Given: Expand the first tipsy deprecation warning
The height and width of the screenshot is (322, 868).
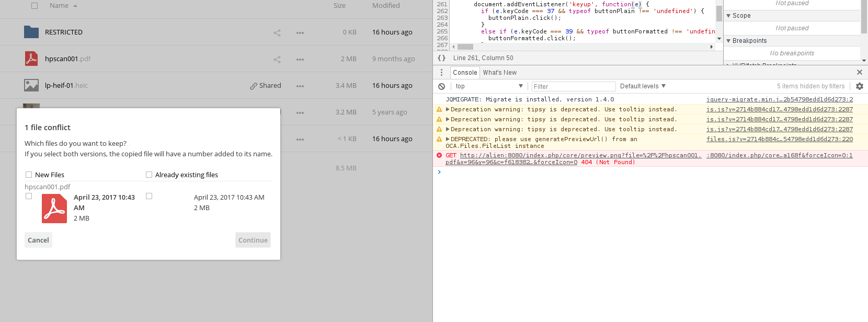Looking at the screenshot, I should pyautogui.click(x=448, y=109).
